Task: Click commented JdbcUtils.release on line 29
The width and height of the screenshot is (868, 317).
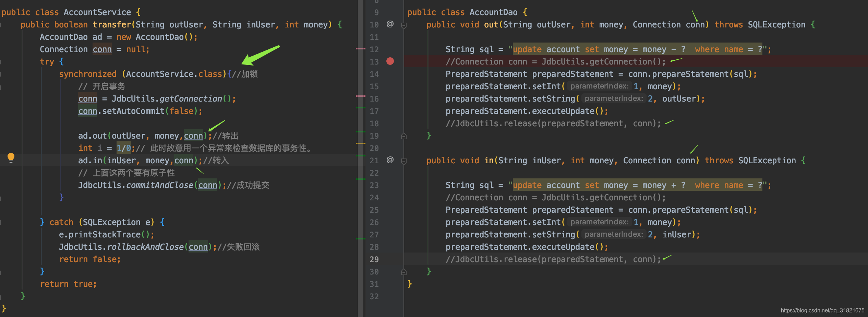Action: pos(553,259)
